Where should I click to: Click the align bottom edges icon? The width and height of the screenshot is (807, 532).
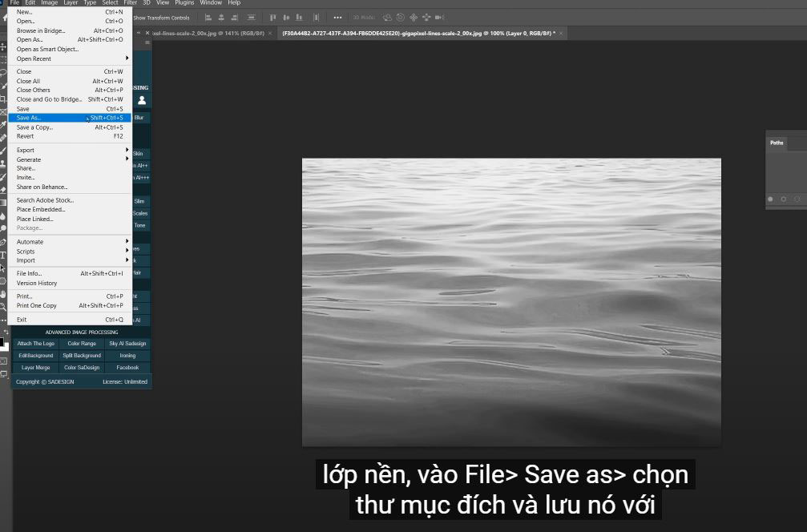(299, 18)
